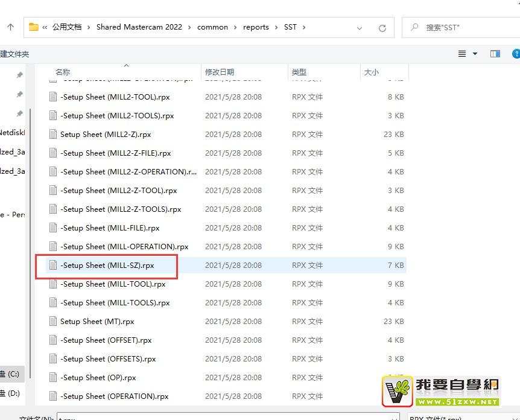Sort files by 大小 column header

point(372,72)
